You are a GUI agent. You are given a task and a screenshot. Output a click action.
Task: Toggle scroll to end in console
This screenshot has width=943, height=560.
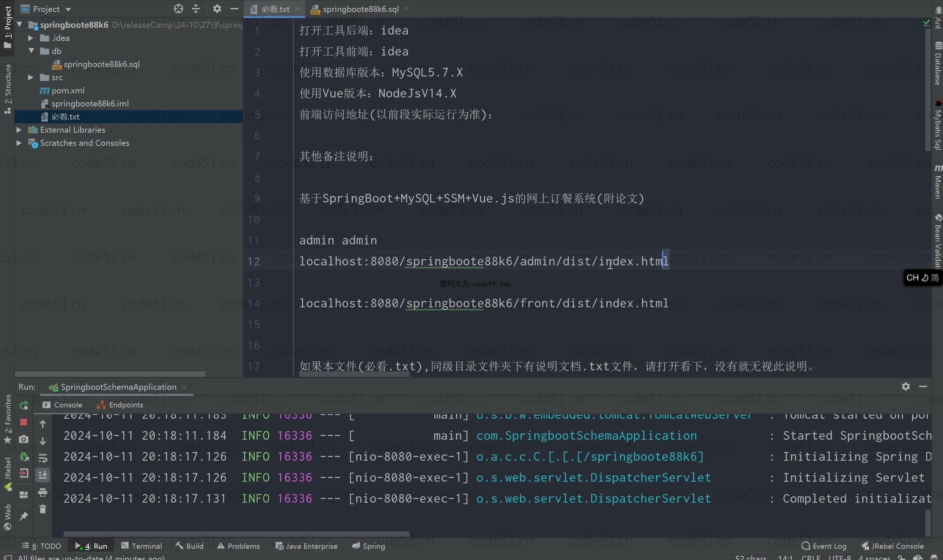point(43,475)
